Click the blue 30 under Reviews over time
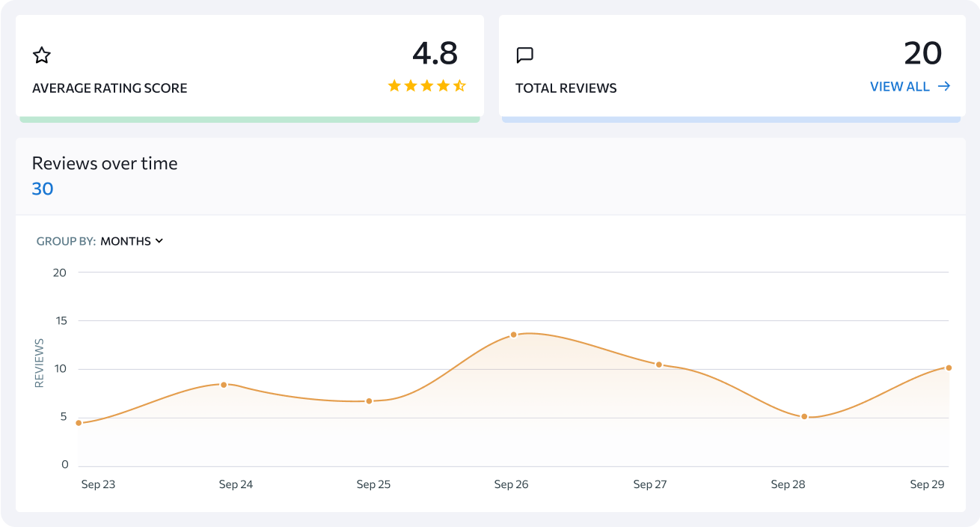The width and height of the screenshot is (980, 527). click(43, 189)
